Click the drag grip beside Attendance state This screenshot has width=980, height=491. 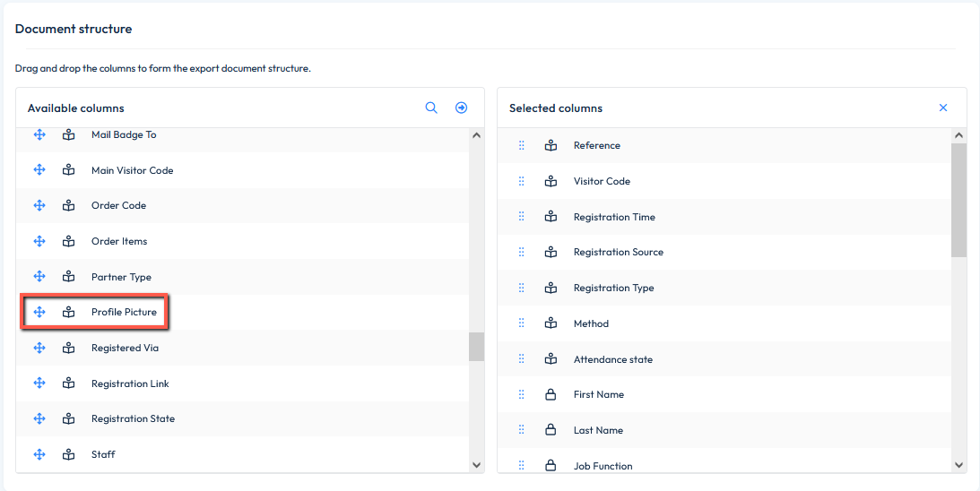click(x=521, y=359)
